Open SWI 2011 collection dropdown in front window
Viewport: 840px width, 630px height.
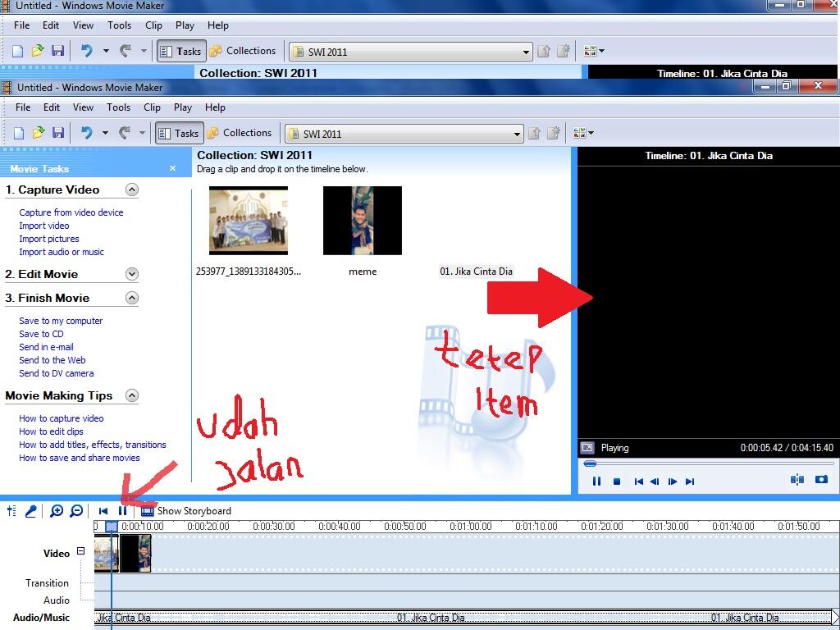click(x=517, y=134)
